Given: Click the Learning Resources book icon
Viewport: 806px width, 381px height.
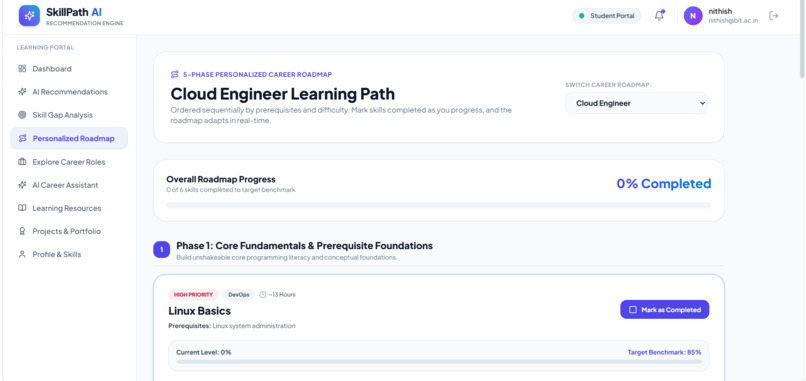Looking at the screenshot, I should point(22,208).
